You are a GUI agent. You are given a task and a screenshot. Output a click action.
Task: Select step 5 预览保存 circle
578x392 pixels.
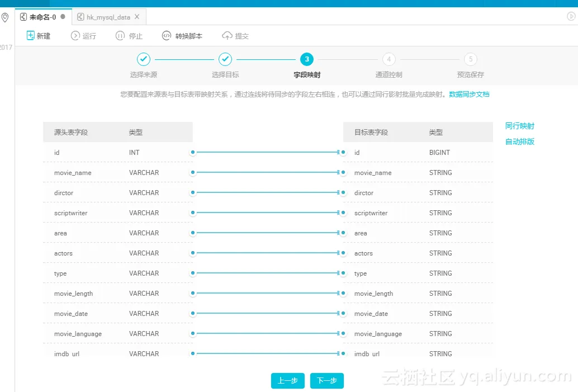coord(470,59)
